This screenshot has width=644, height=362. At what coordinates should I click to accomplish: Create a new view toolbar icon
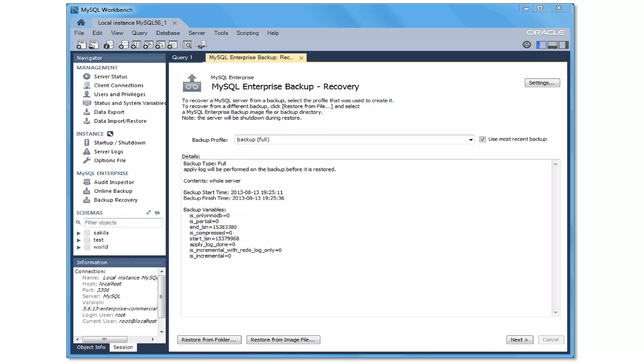(148, 45)
